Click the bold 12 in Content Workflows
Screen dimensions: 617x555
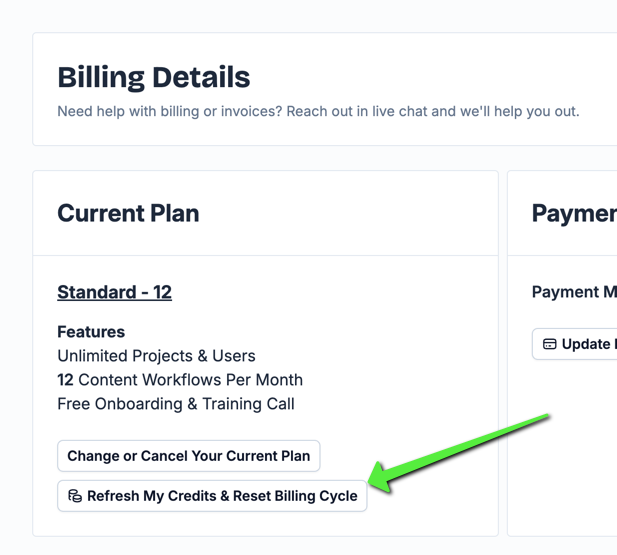pyautogui.click(x=65, y=380)
